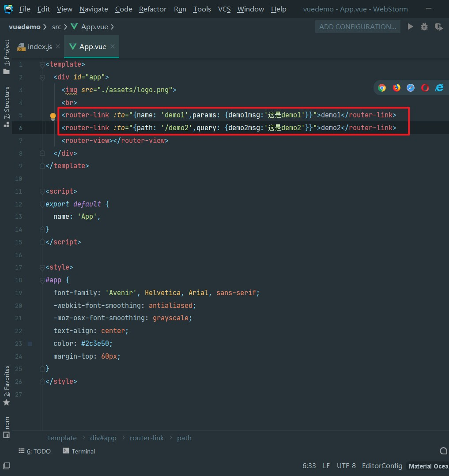Click the Add Configuration button

[x=358, y=27]
